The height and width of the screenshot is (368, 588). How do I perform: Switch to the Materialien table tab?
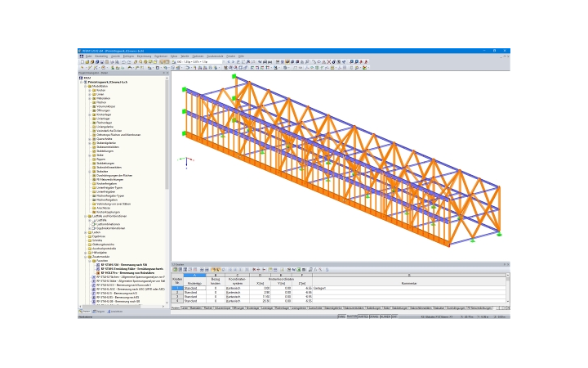tap(196, 308)
